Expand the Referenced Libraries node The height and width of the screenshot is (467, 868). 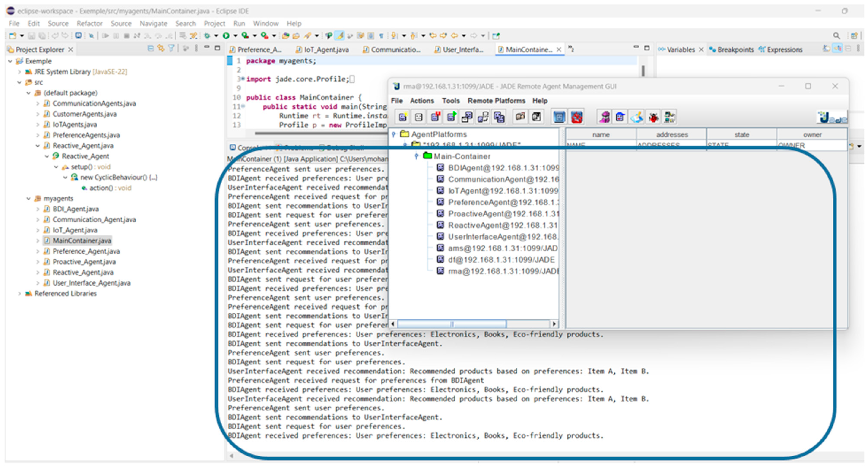[x=19, y=293]
